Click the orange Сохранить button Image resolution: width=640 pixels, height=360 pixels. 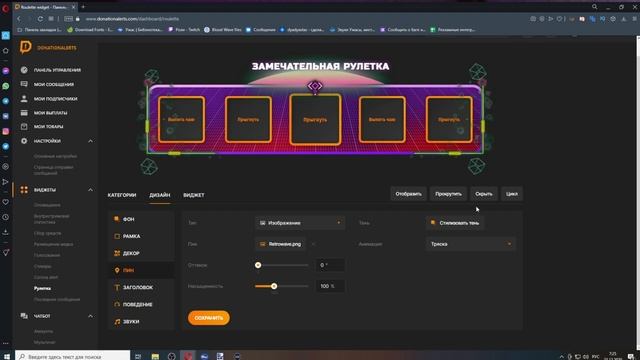(x=209, y=318)
